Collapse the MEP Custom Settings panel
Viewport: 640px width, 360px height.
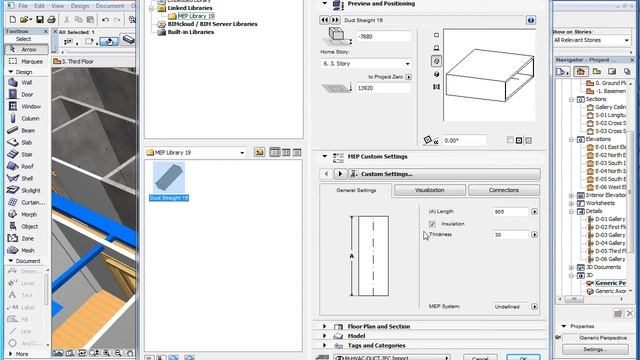tap(325, 156)
